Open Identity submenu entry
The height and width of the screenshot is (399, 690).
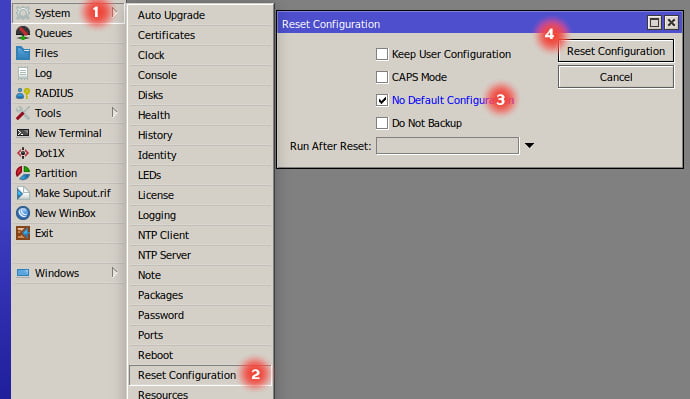pos(201,155)
